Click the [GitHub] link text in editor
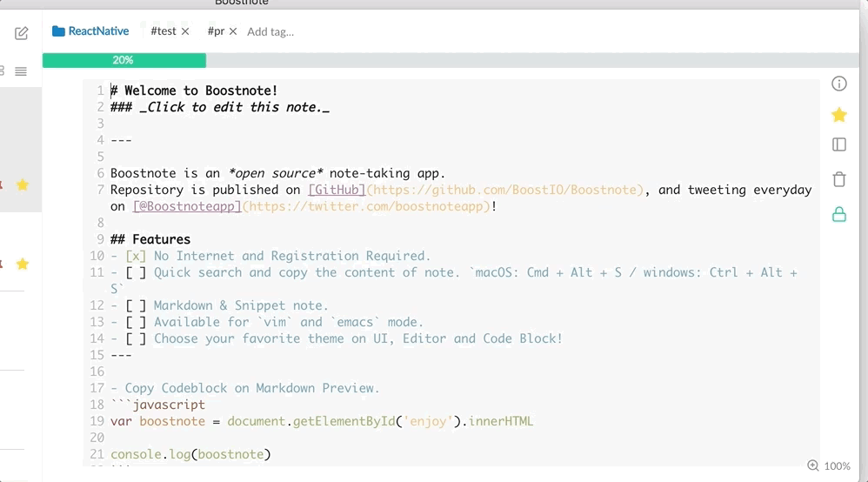Image resolution: width=868 pixels, height=482 pixels. 337,190
